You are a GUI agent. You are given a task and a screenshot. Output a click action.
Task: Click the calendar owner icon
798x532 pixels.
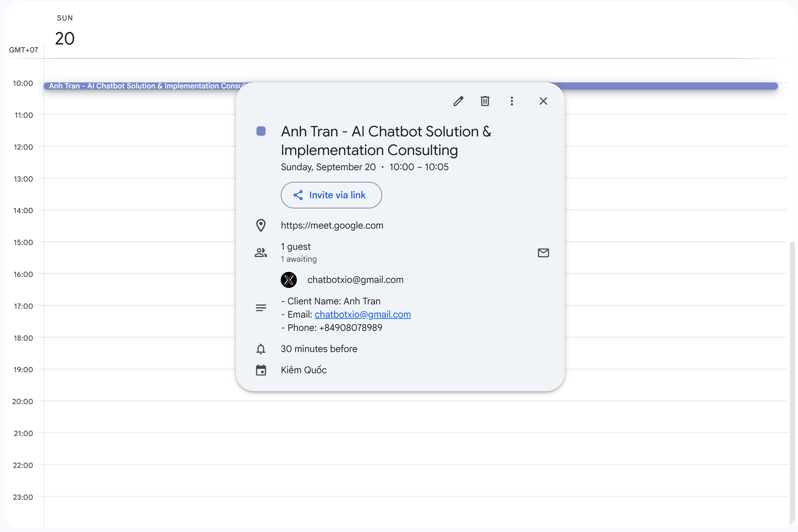[x=261, y=370]
